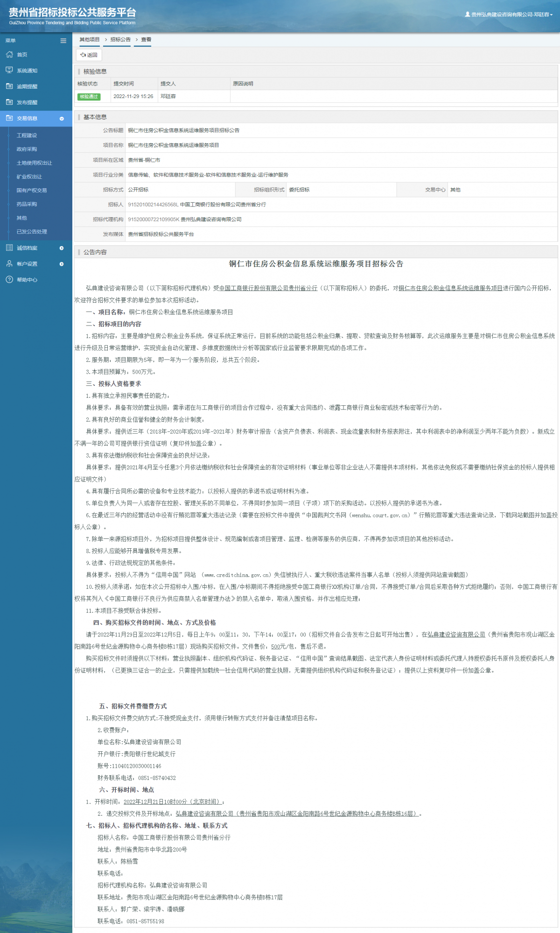The width and height of the screenshot is (560, 933).
Task: Click the underlined 铜仁市住房公积金信息系统运维服务项目 in paragraph
Action: (450, 288)
